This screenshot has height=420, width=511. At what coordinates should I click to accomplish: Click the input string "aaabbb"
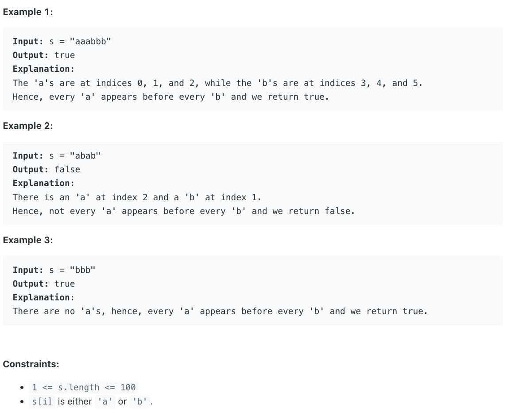pyautogui.click(x=90, y=42)
